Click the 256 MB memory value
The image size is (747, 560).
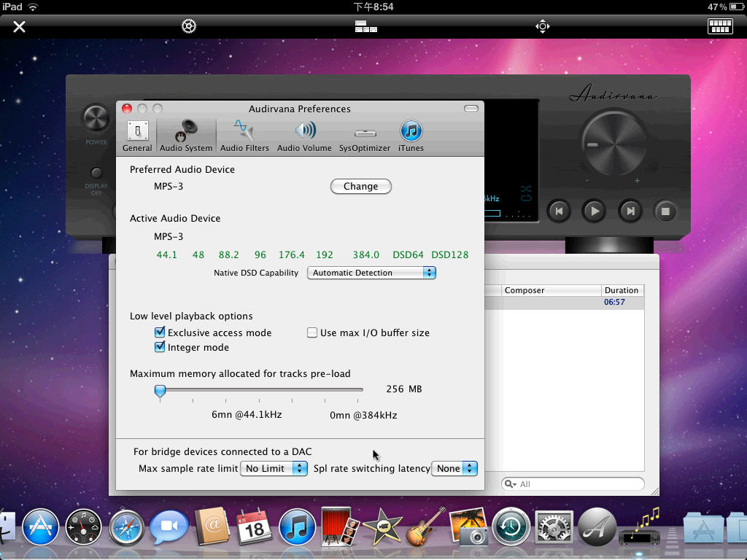click(x=404, y=389)
